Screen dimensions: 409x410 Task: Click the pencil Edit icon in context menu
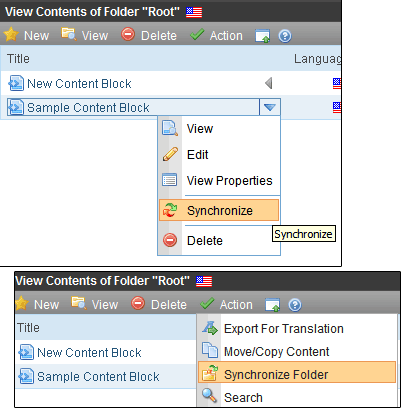click(x=170, y=154)
